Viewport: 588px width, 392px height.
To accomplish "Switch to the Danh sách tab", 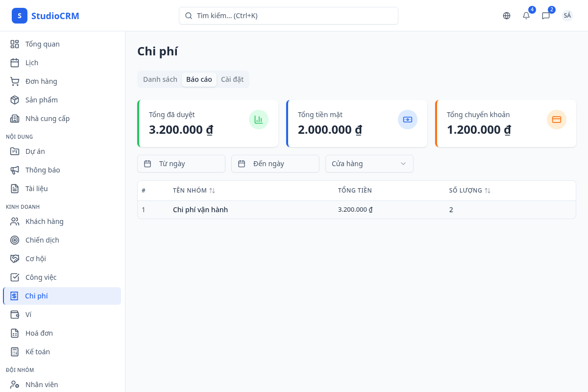I will pyautogui.click(x=160, y=79).
